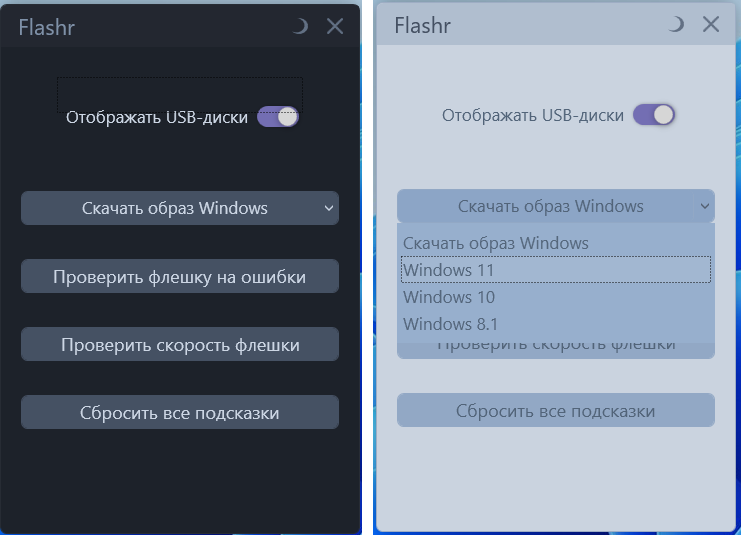The image size is (744, 535).
Task: Collapse 'Скачать образ Windows' dropdown in light window
Action: tap(556, 206)
